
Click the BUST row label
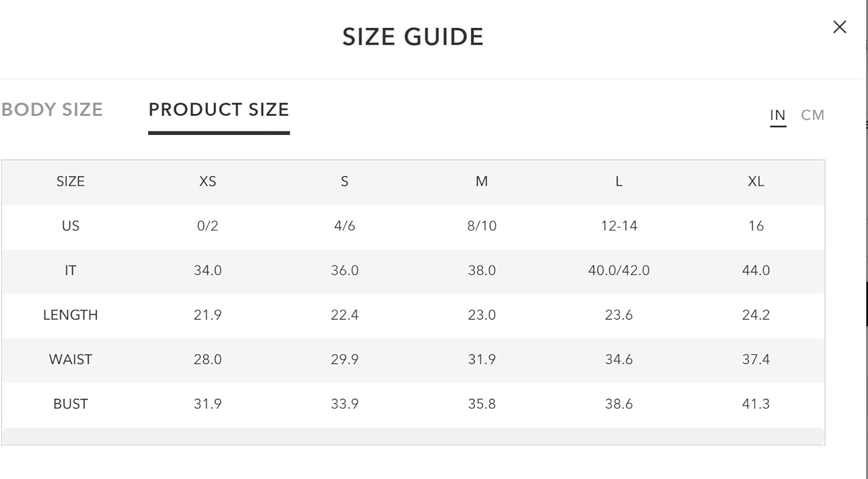[x=71, y=404]
